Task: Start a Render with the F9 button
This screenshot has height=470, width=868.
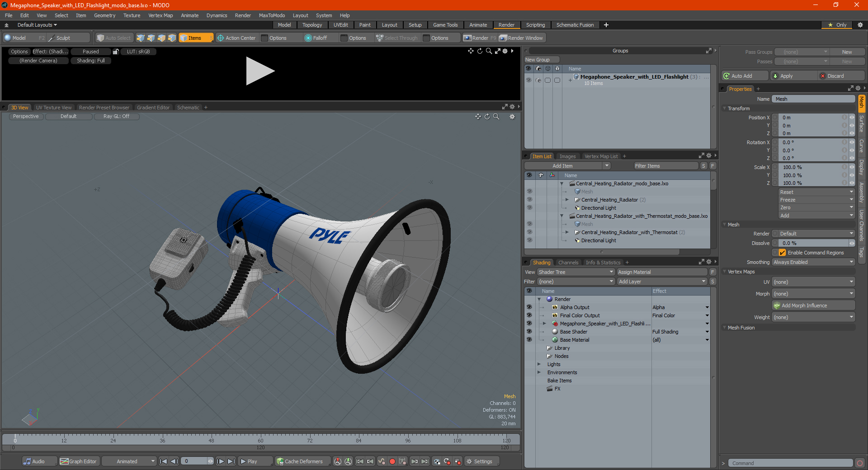Action: click(479, 38)
